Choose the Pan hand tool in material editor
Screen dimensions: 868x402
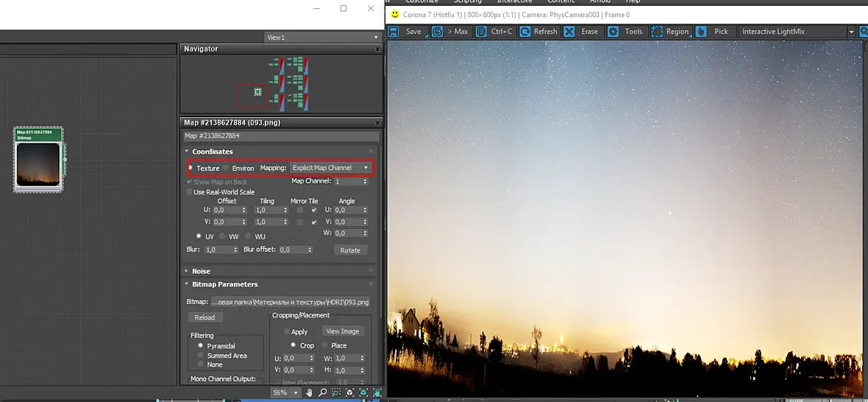coord(310,393)
